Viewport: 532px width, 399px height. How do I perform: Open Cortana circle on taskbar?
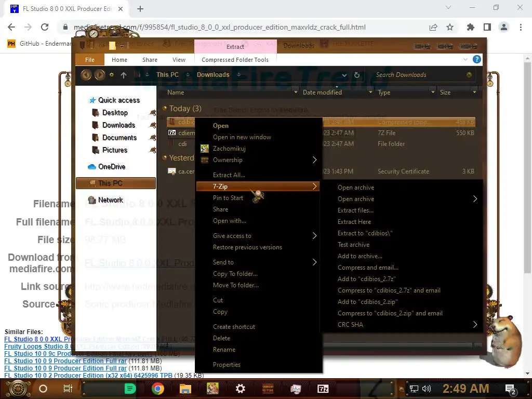(x=43, y=389)
